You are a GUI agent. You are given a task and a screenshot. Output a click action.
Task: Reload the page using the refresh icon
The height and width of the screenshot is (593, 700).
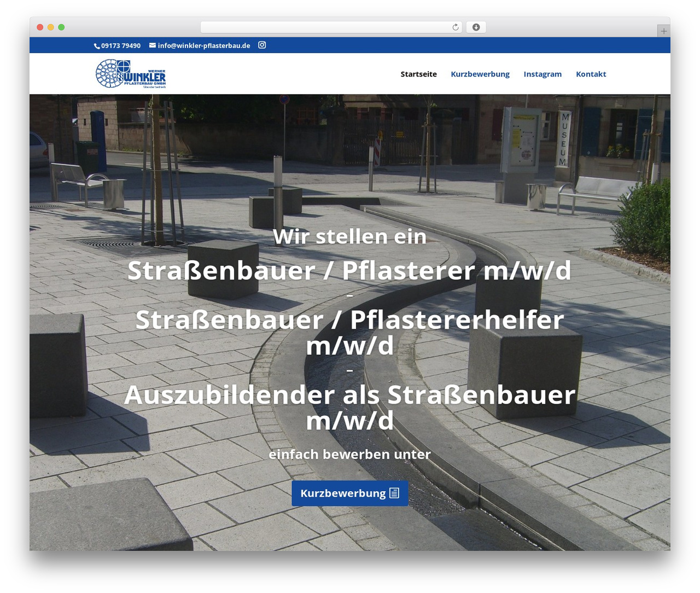pos(456,27)
